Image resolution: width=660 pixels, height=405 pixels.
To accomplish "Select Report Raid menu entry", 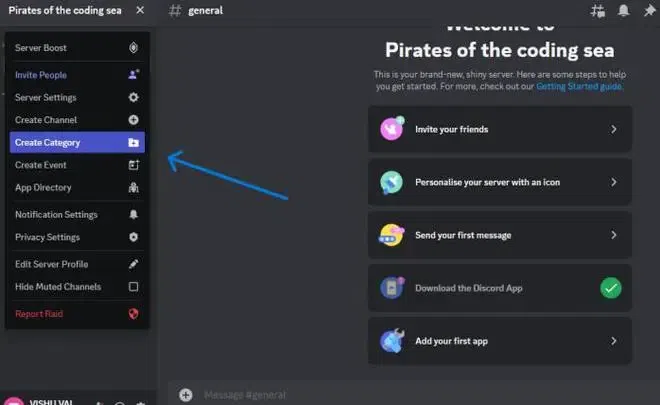I will pos(77,314).
